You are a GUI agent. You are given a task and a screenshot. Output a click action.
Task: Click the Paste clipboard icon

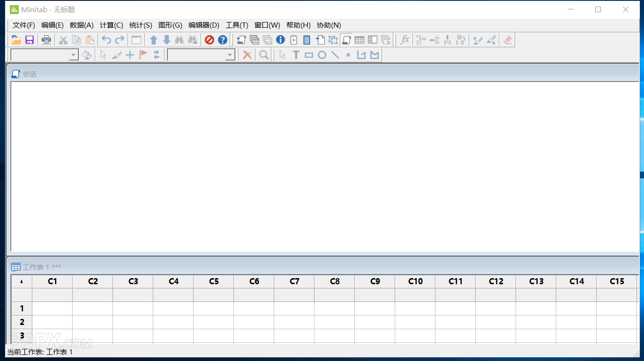pos(90,40)
